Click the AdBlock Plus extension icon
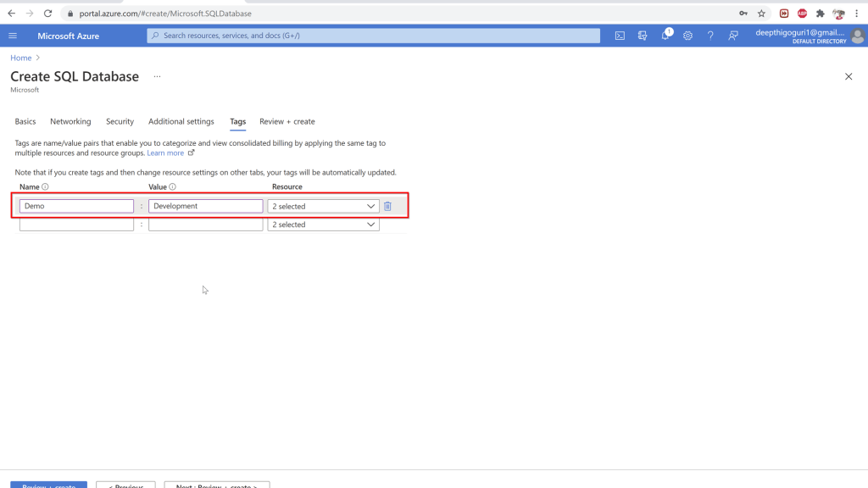This screenshot has height=488, width=868. (802, 14)
